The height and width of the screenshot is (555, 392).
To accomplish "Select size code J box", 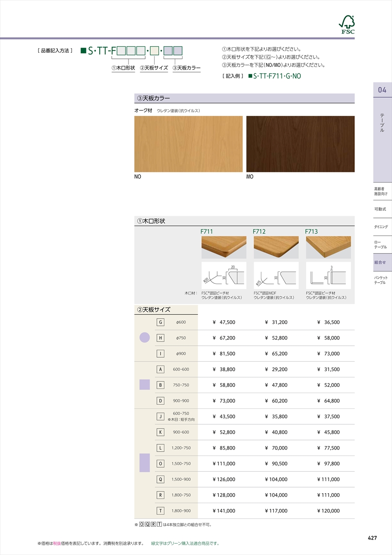I will point(161,416).
